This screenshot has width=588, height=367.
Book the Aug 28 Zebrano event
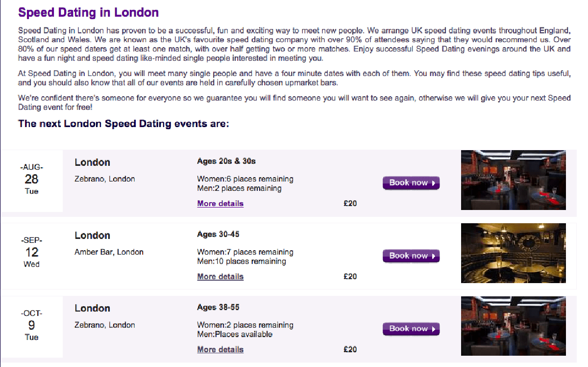click(x=411, y=183)
